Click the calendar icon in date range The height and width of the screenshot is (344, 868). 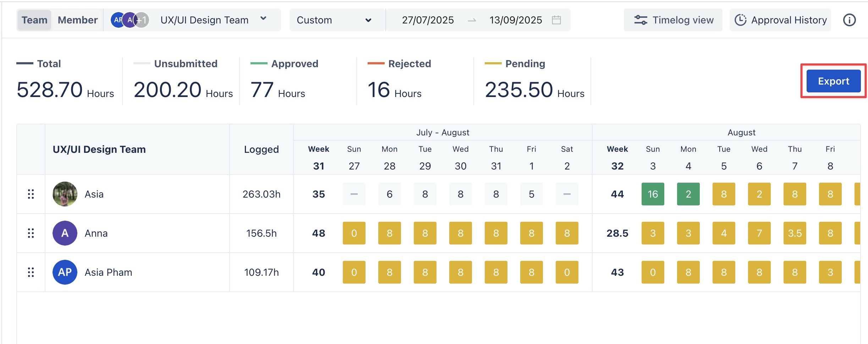[x=556, y=20]
